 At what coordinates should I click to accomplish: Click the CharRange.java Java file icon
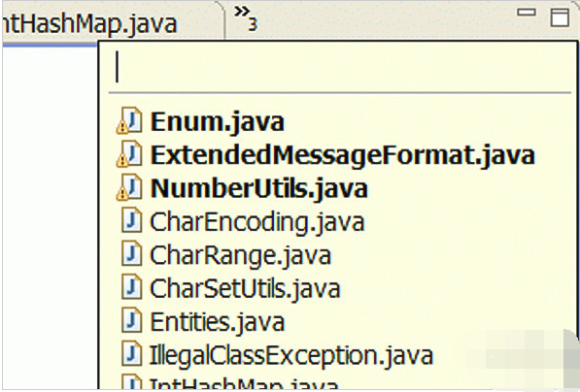click(132, 253)
